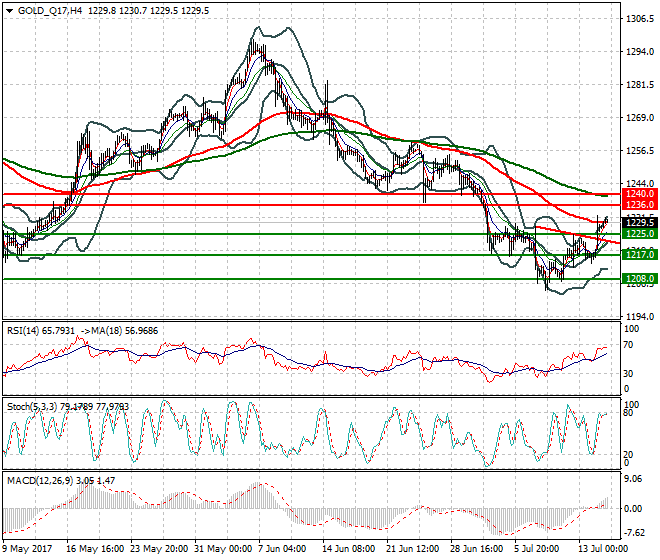Select the 1217.0 green support label
The height and width of the screenshot is (560, 660).
tap(640, 254)
